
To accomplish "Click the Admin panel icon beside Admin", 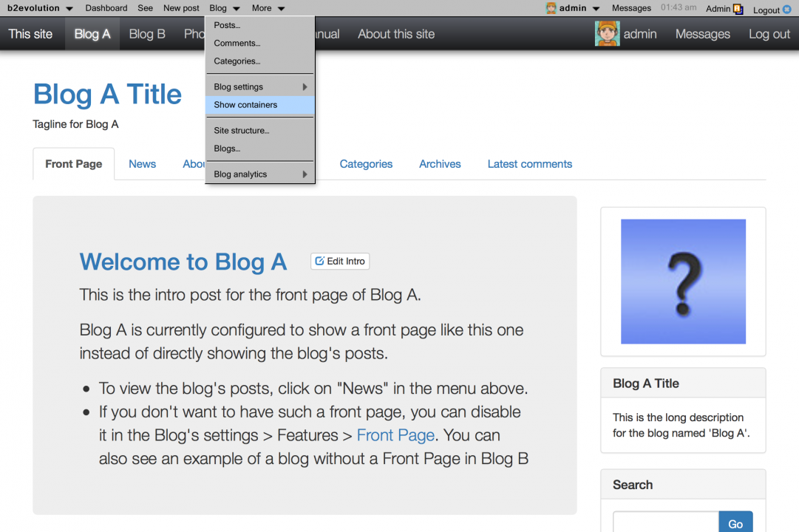I will pos(738,9).
